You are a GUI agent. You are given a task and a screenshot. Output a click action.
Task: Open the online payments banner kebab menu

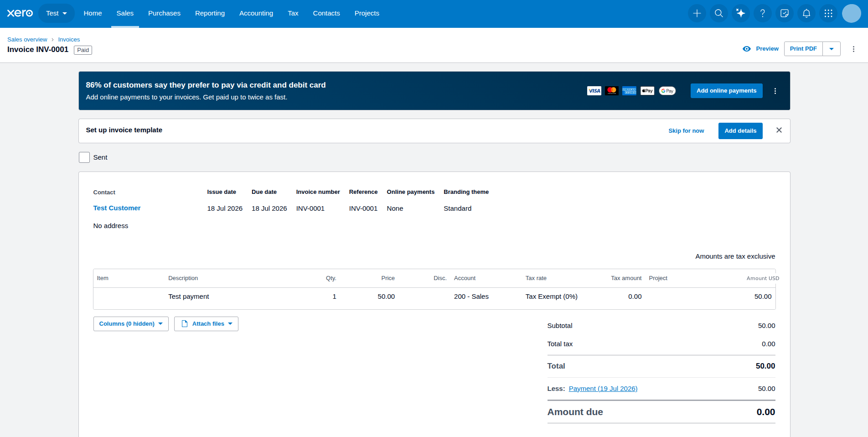click(775, 91)
